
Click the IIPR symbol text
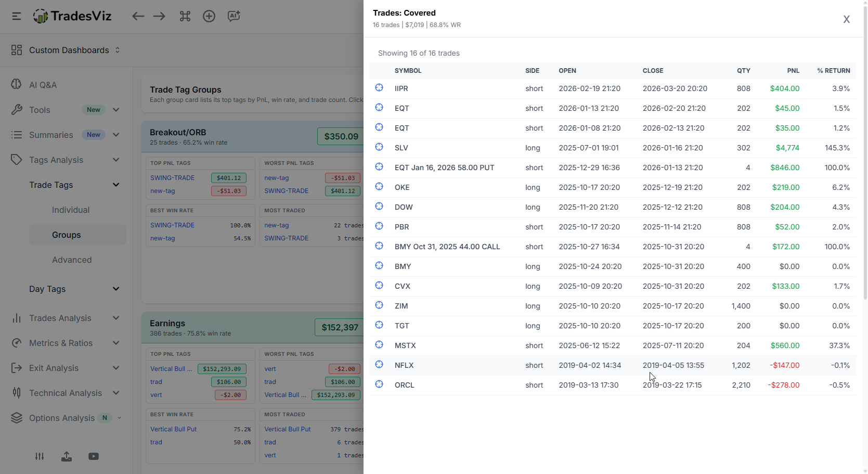pyautogui.click(x=401, y=88)
